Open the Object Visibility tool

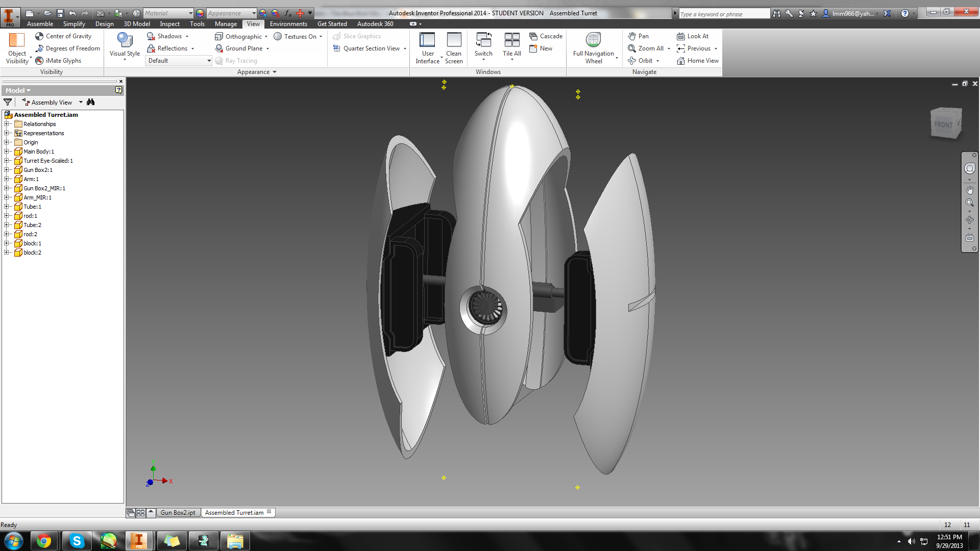(17, 48)
